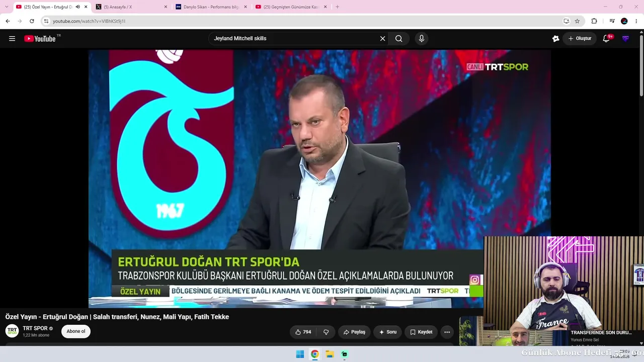
Task: Expand the tab search dropdown arrow
Action: 7,7
